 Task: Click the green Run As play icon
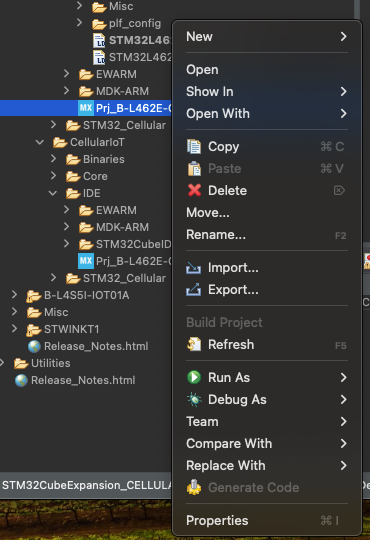coord(194,377)
